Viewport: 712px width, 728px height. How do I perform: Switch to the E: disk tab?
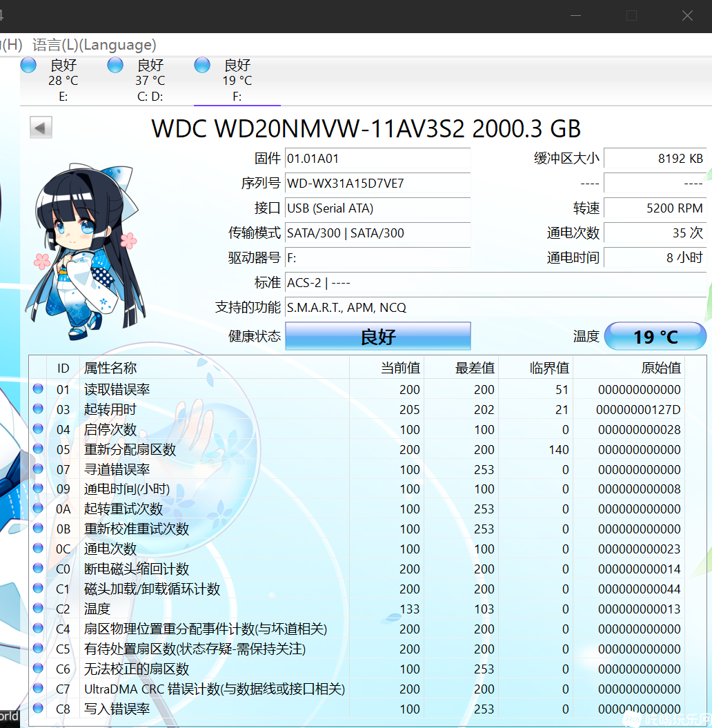point(63,81)
